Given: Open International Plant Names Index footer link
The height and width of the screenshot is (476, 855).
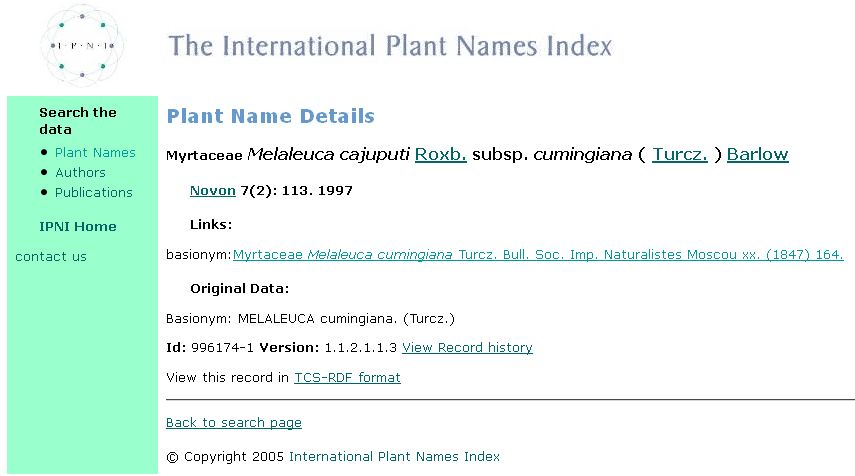Looking at the screenshot, I should pos(394,456).
